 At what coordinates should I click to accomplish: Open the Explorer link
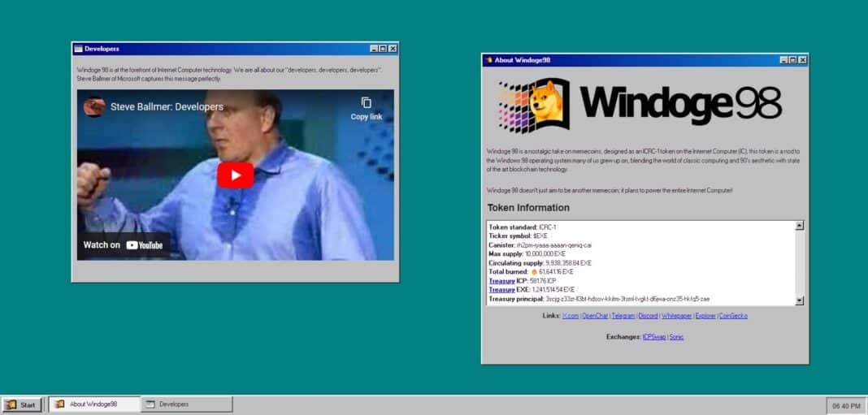tap(705, 316)
